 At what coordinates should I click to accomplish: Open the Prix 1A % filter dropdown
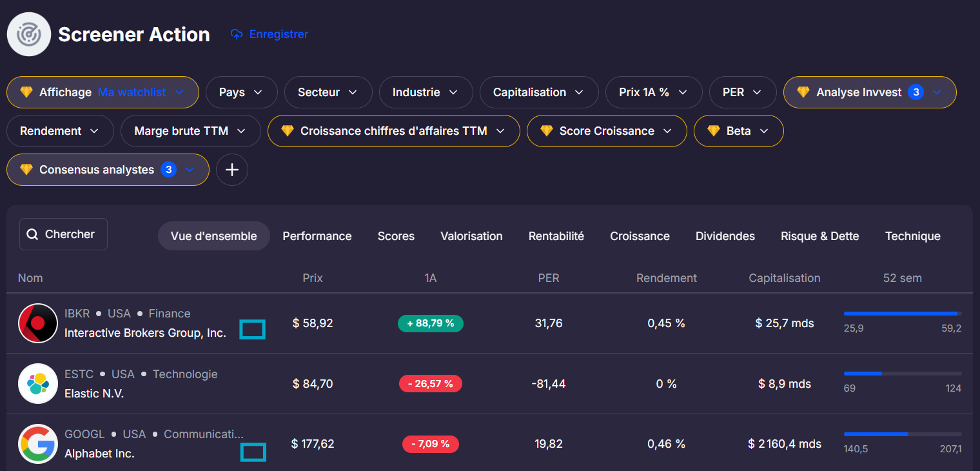point(654,92)
